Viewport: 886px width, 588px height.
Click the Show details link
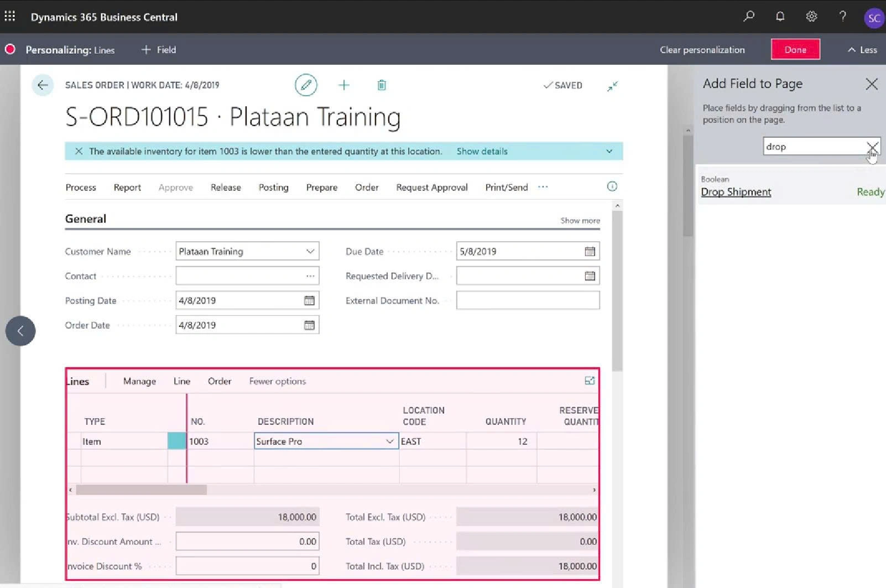tap(482, 151)
